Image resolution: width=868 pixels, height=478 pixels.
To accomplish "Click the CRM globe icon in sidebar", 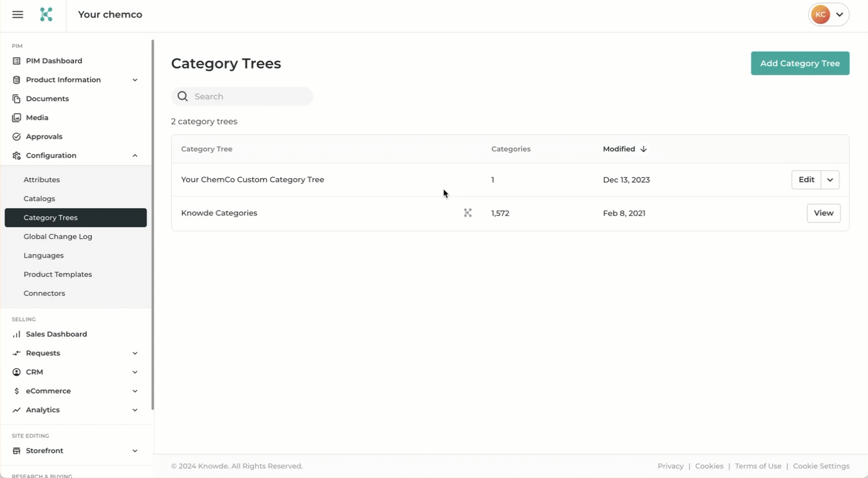I will [16, 372].
